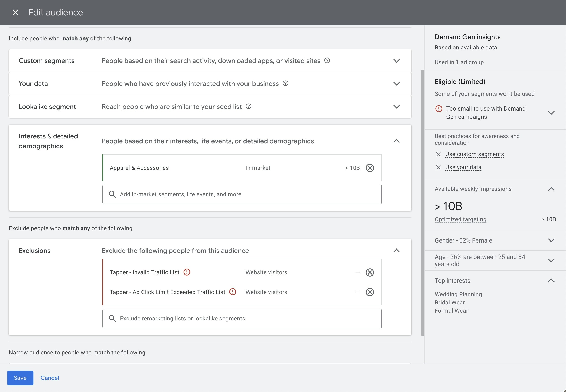The width and height of the screenshot is (566, 392).
Task: Open the Lookalike segment help tooltip
Action: (x=248, y=107)
